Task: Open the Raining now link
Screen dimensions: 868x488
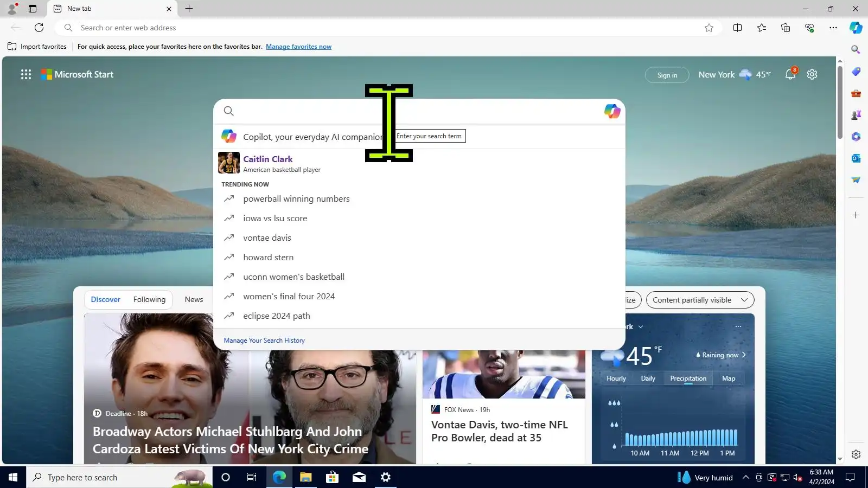Action: click(720, 355)
